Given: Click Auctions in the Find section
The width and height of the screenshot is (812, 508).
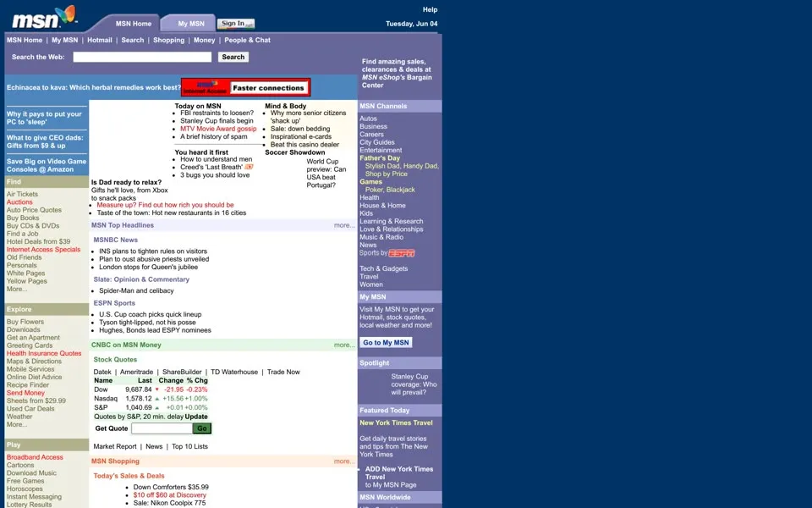Looking at the screenshot, I should (x=19, y=202).
